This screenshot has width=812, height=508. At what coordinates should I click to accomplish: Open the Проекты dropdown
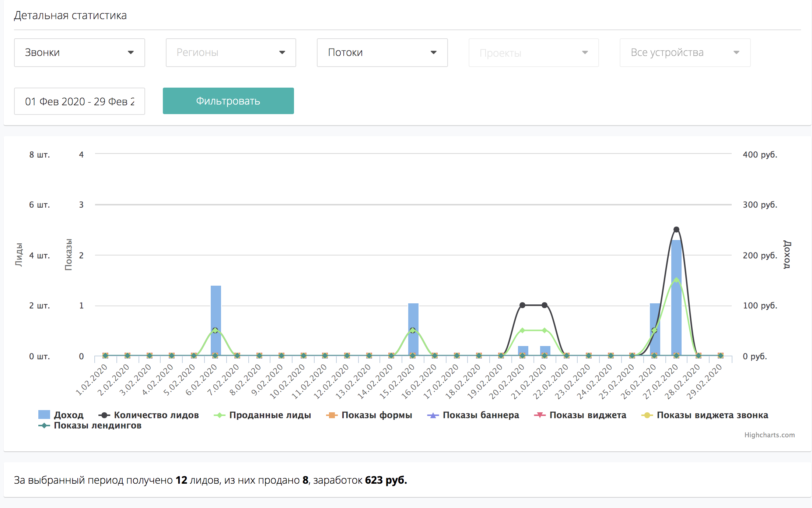click(x=533, y=53)
